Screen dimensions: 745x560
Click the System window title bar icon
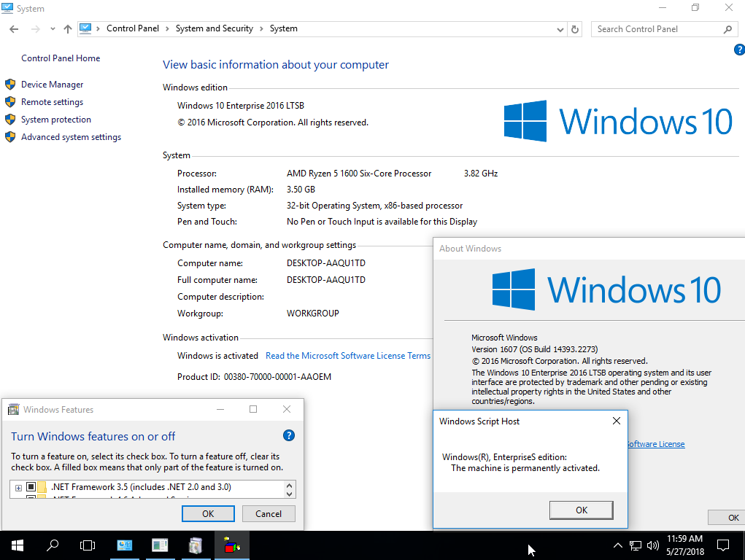tap(7, 8)
